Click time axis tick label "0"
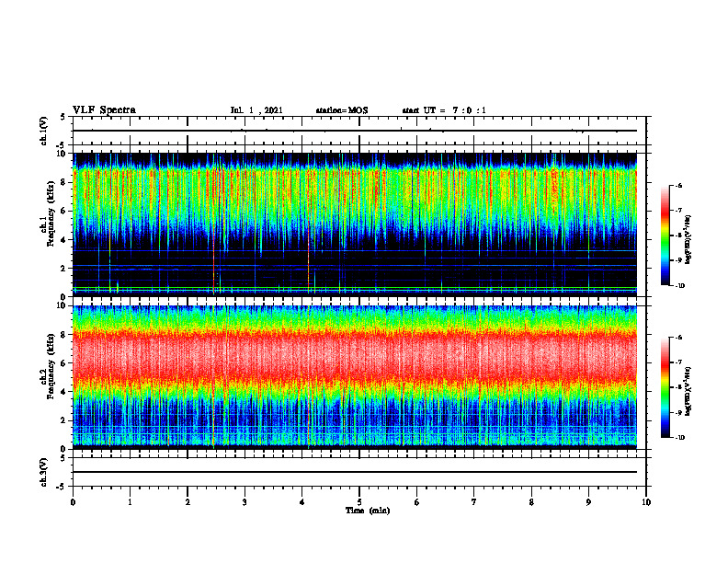728x563 pixels. [x=73, y=502]
